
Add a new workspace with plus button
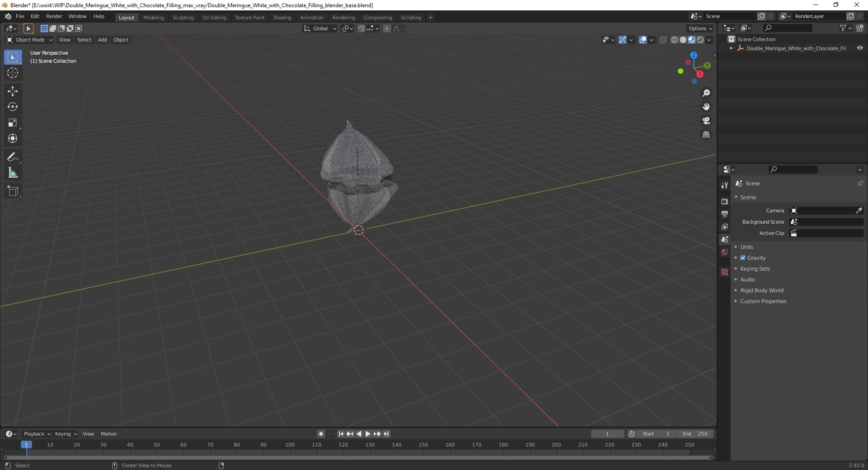coord(430,18)
